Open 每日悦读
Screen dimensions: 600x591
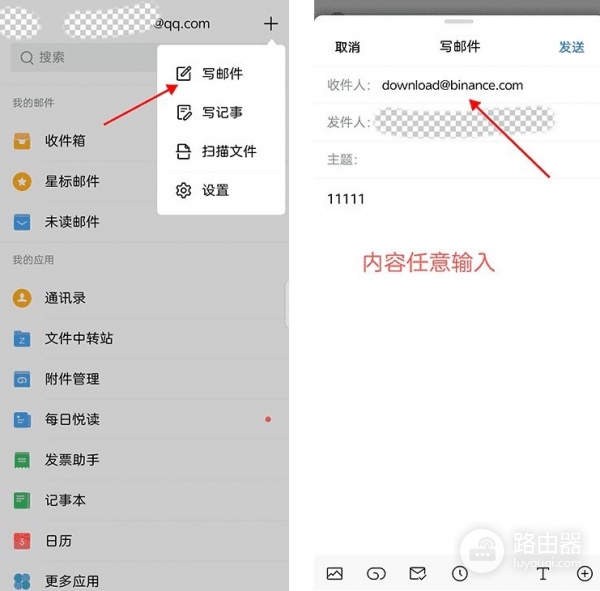(x=72, y=420)
